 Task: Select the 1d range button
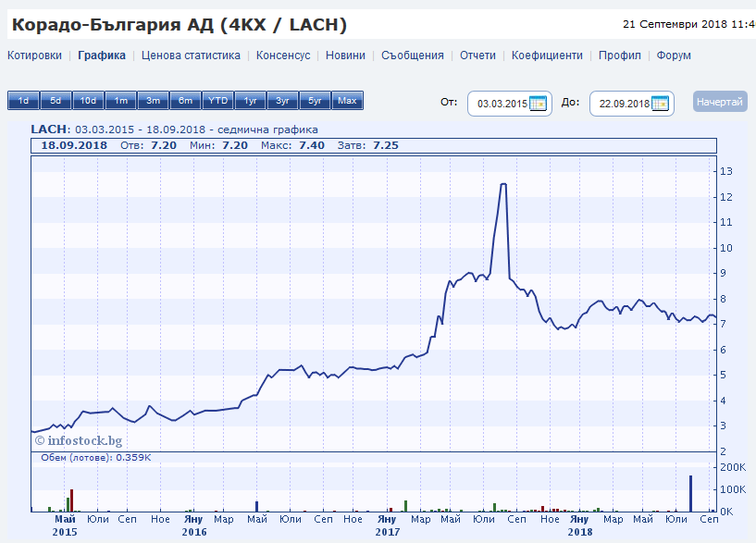(x=23, y=101)
